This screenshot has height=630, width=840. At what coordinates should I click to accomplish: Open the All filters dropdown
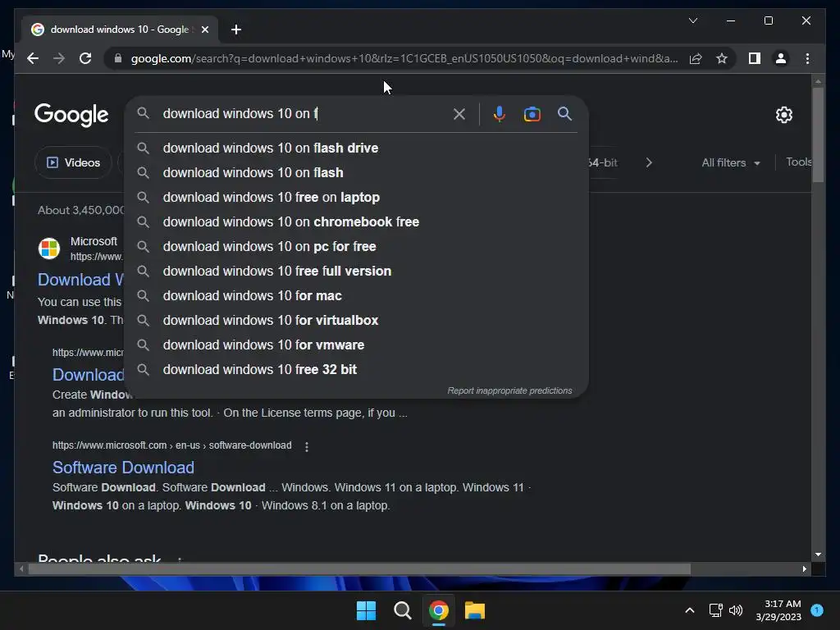[x=731, y=162]
